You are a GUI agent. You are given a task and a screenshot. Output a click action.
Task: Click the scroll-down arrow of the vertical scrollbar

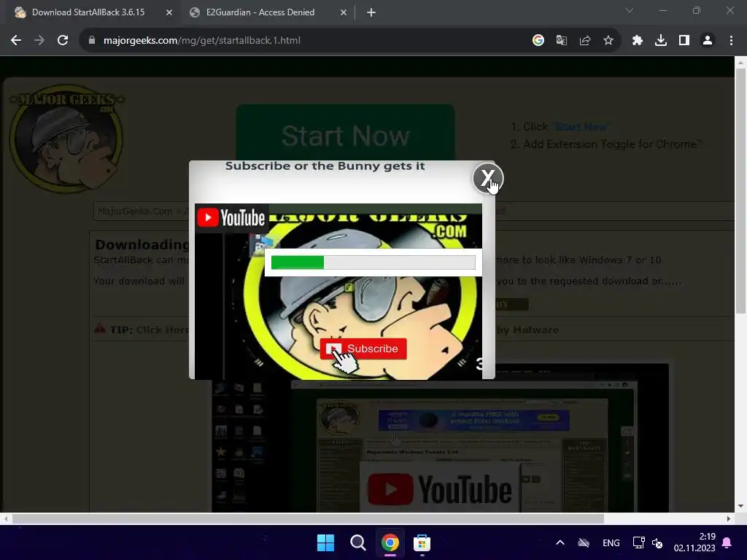pyautogui.click(x=741, y=506)
